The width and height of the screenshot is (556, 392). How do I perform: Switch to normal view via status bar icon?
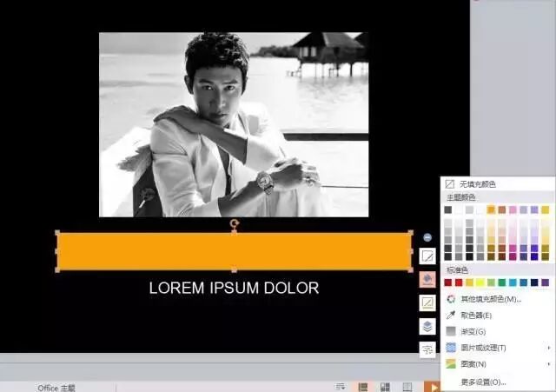coord(363,387)
